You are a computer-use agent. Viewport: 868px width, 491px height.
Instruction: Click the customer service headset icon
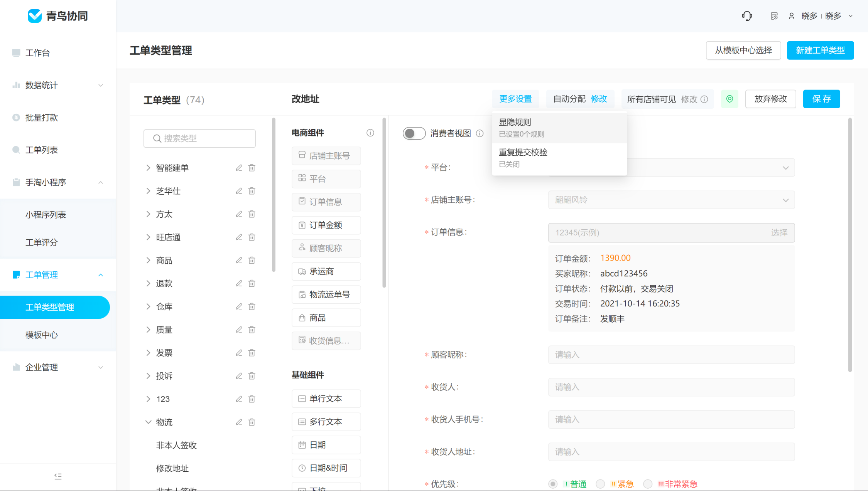(747, 16)
